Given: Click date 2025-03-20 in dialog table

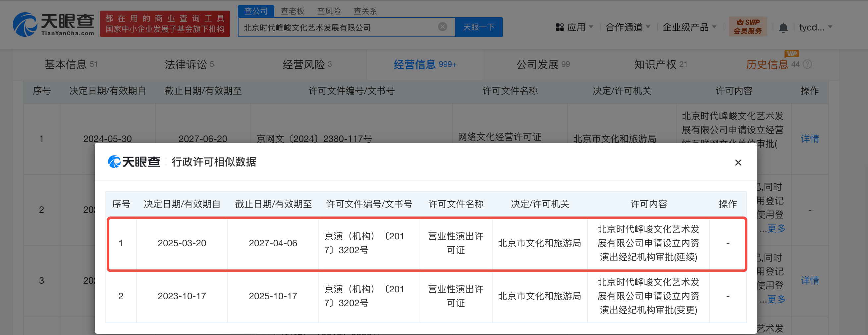Looking at the screenshot, I should coord(182,243).
